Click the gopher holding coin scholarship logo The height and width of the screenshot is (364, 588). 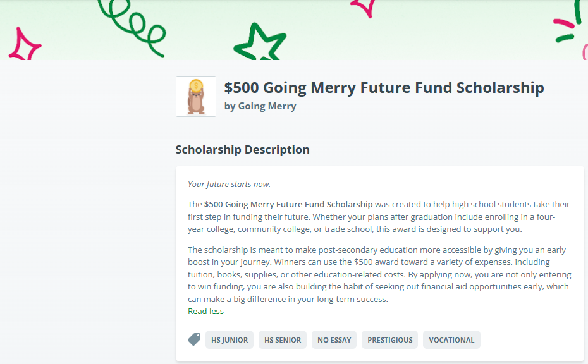tap(196, 97)
